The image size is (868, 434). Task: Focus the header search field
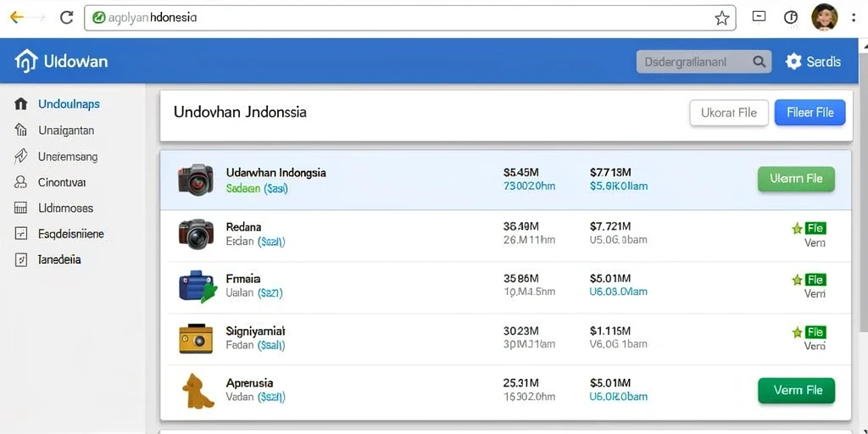[x=704, y=62]
